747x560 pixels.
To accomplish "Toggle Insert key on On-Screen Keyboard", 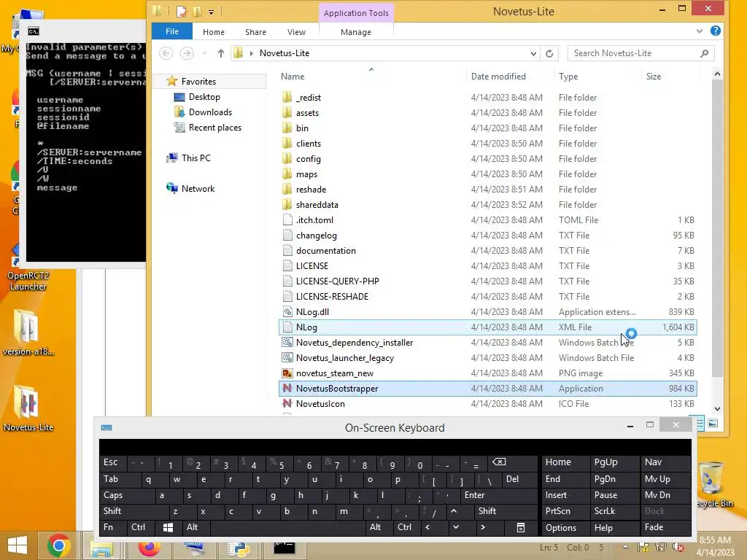I will 566,495.
